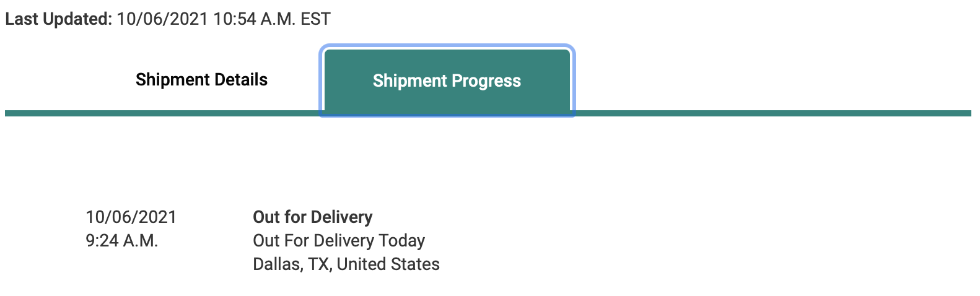This screenshot has width=980, height=296.
Task: Click the United States text in location
Action: [x=388, y=264]
